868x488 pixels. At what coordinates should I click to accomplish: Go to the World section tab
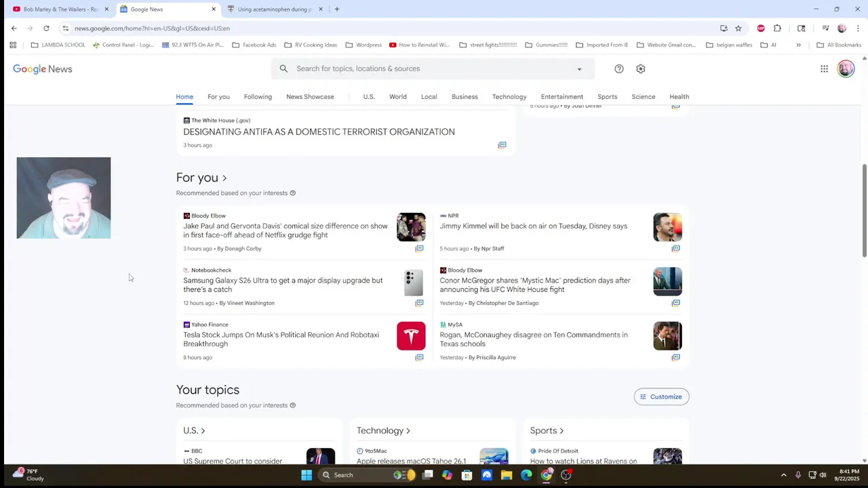[x=398, y=97]
